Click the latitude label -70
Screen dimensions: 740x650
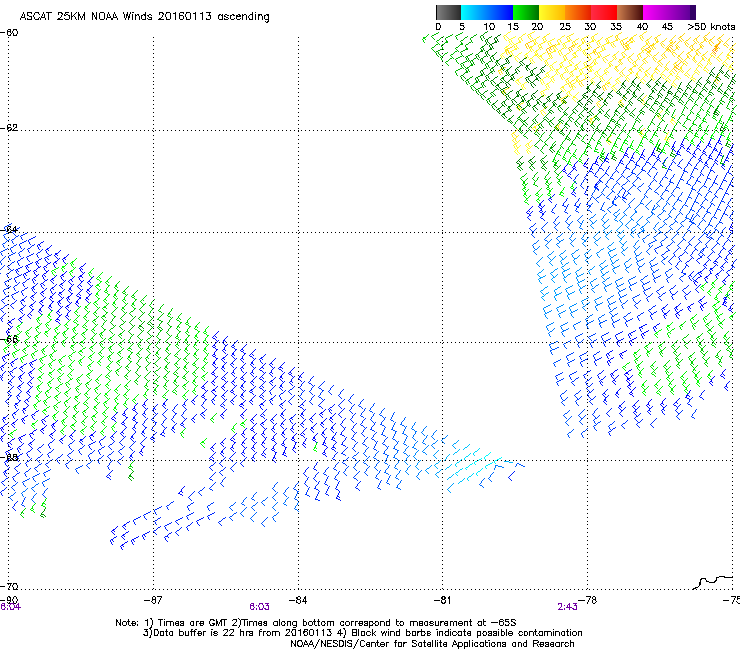click(9, 586)
